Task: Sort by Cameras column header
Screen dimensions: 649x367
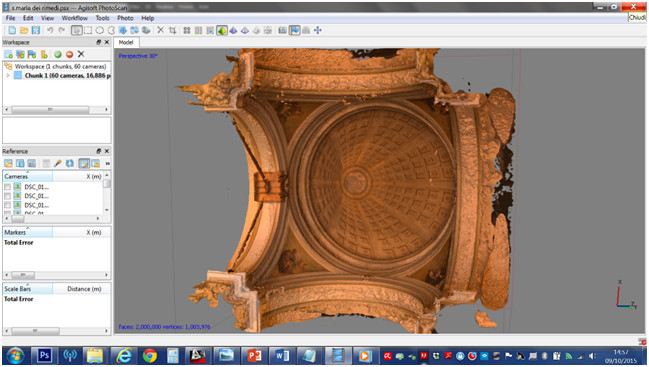Action: [27, 177]
